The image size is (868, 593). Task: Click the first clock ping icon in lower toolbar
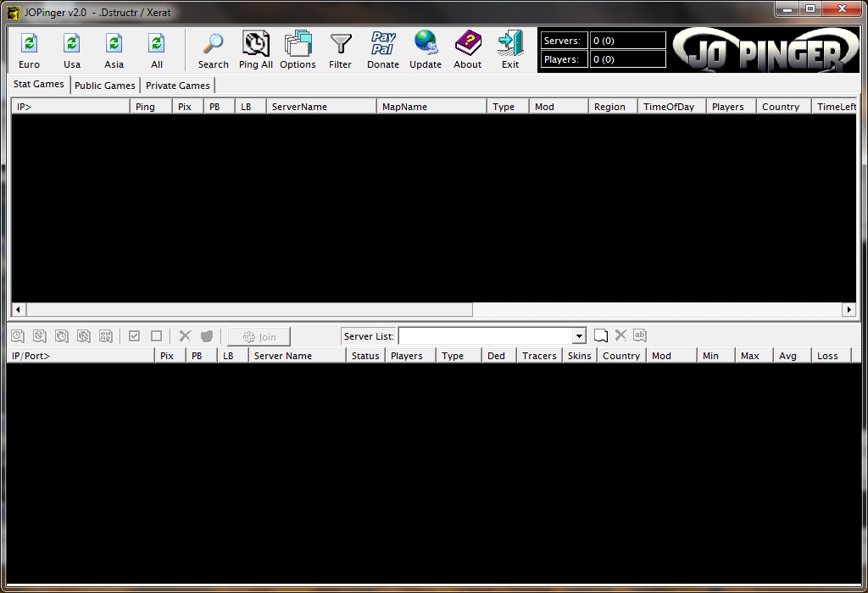(x=18, y=335)
